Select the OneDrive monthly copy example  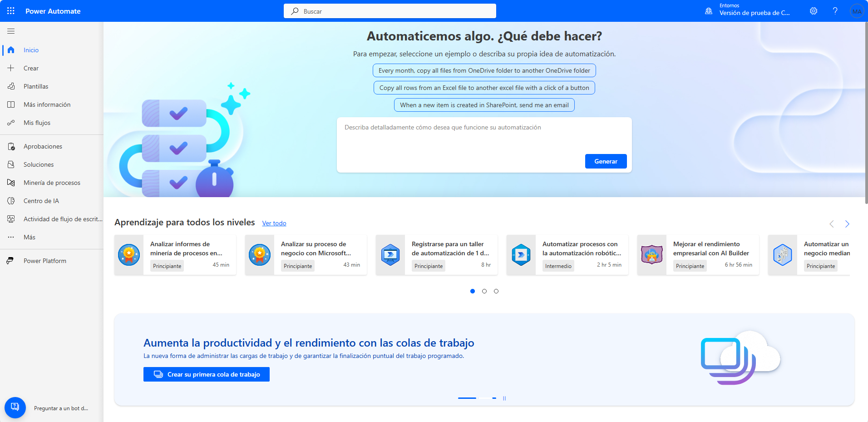(x=484, y=70)
